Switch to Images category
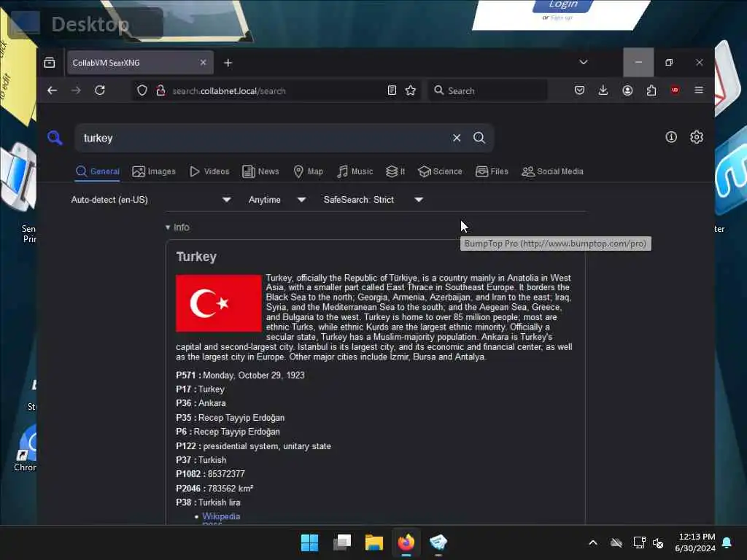This screenshot has height=560, width=747. click(154, 171)
